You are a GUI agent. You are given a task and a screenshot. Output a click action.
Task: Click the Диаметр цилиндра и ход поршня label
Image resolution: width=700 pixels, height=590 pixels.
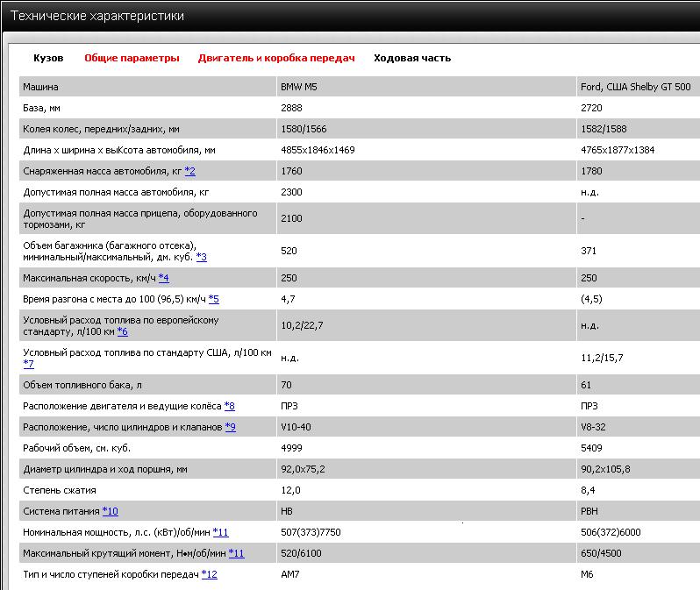(105, 469)
